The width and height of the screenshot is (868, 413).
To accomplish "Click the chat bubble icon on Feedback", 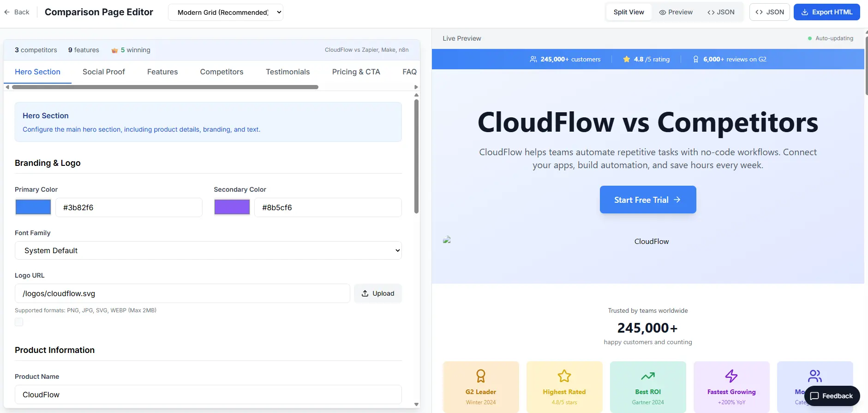I will [x=815, y=396].
